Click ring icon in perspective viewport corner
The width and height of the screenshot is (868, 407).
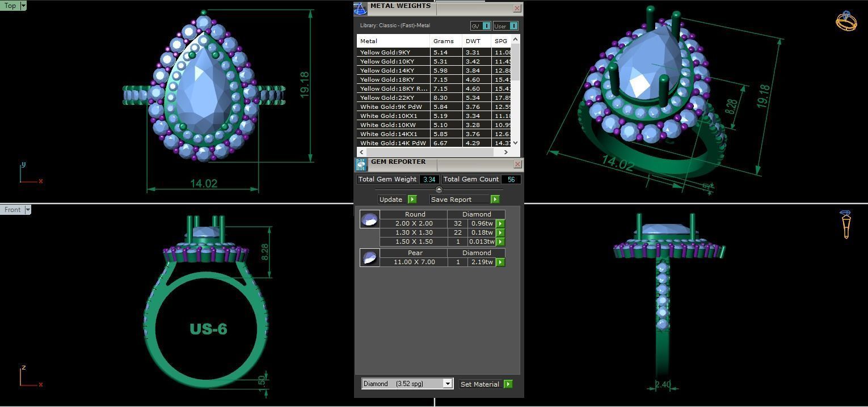click(846, 21)
